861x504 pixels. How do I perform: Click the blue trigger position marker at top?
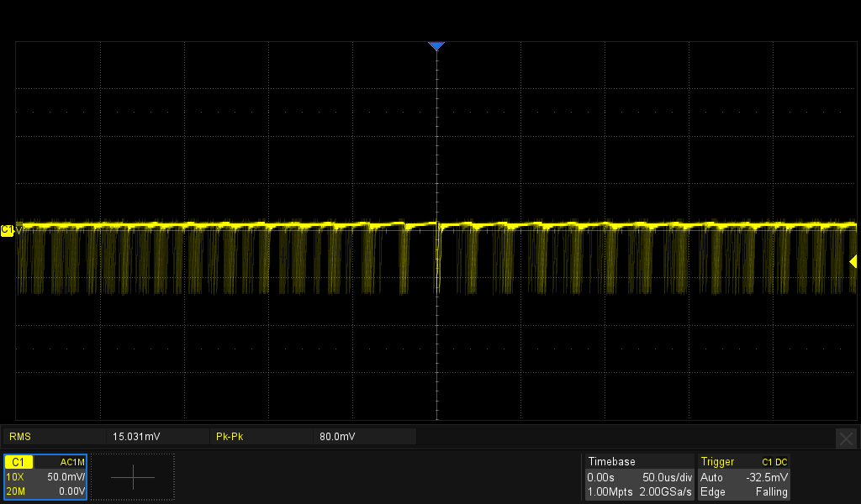point(436,46)
